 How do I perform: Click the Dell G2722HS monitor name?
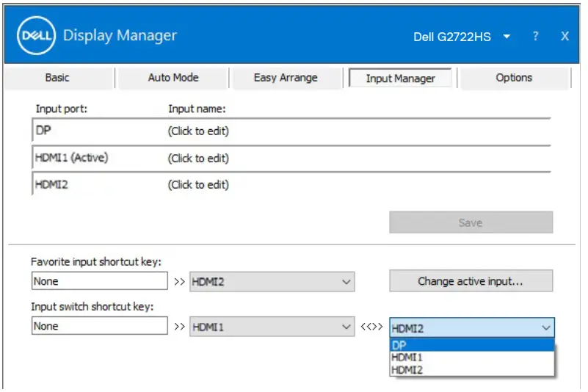point(452,37)
